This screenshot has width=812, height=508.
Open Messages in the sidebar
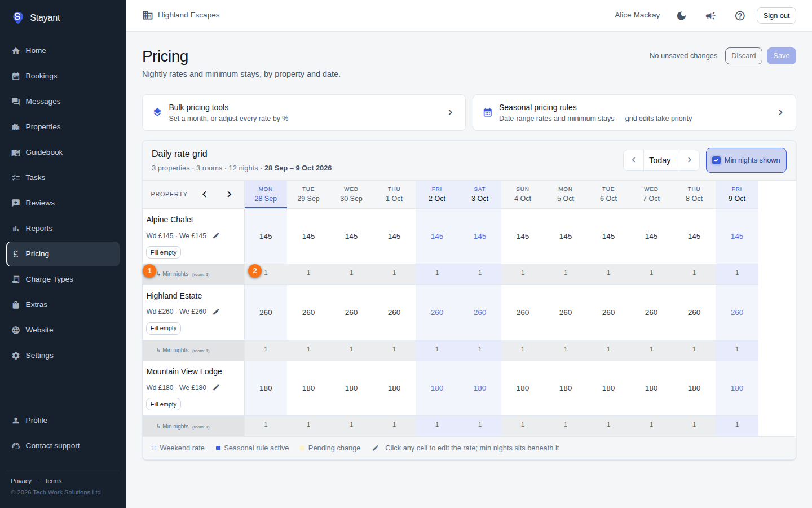[x=63, y=102]
